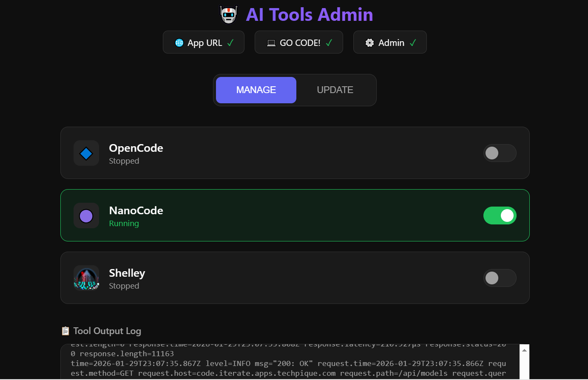588x380 pixels.
Task: Open the App URL link
Action: click(x=203, y=42)
